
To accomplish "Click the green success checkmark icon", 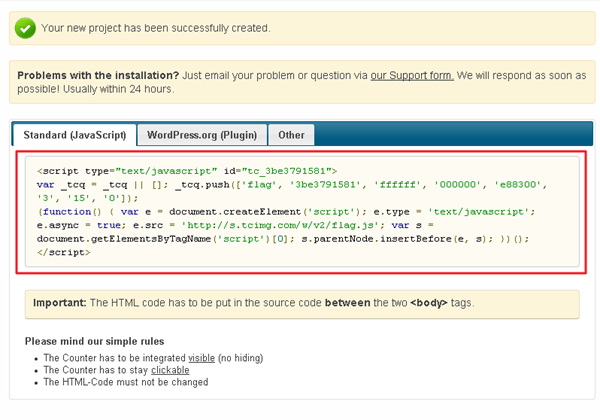I will click(25, 28).
